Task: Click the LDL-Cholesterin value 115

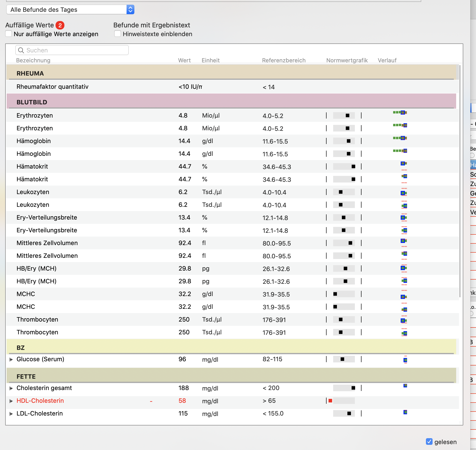Action: click(183, 413)
